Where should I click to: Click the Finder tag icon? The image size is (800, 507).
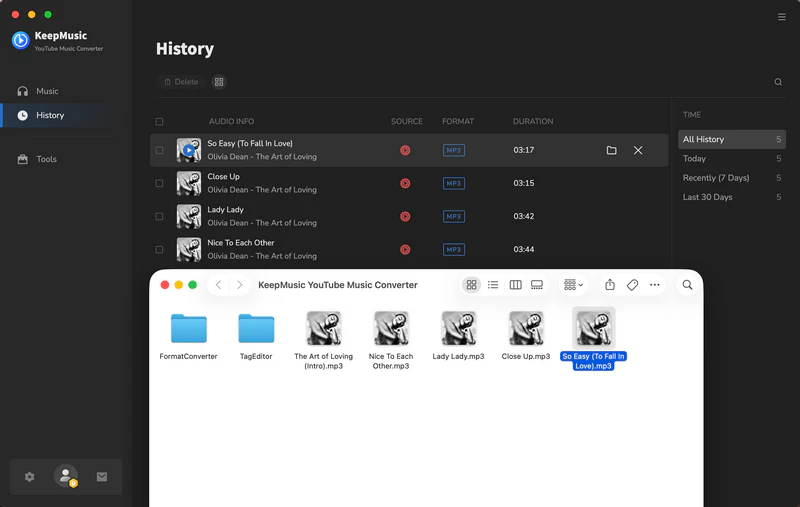(x=632, y=285)
